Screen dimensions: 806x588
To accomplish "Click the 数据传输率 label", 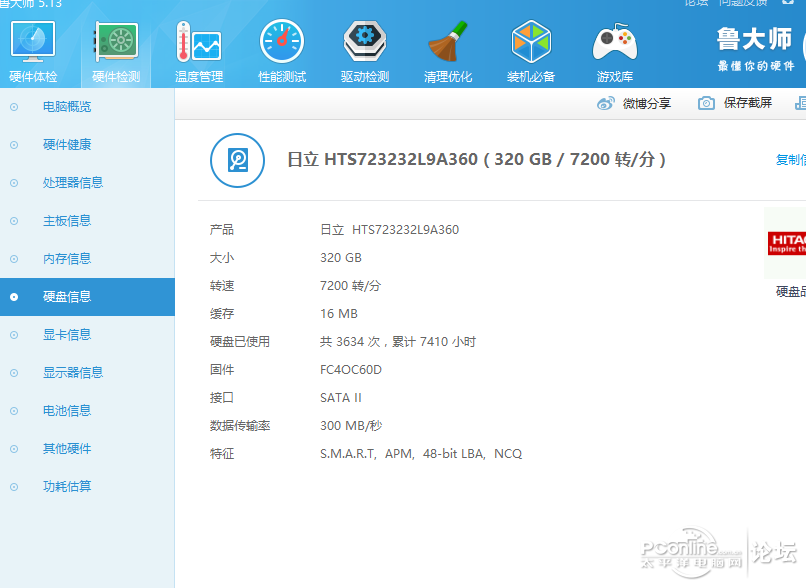I will click(240, 426).
